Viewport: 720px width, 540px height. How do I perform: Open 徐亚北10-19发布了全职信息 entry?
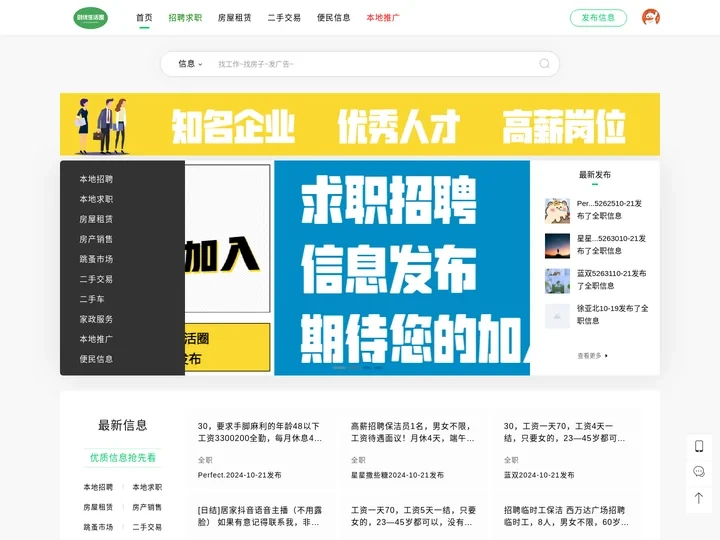coord(613,314)
